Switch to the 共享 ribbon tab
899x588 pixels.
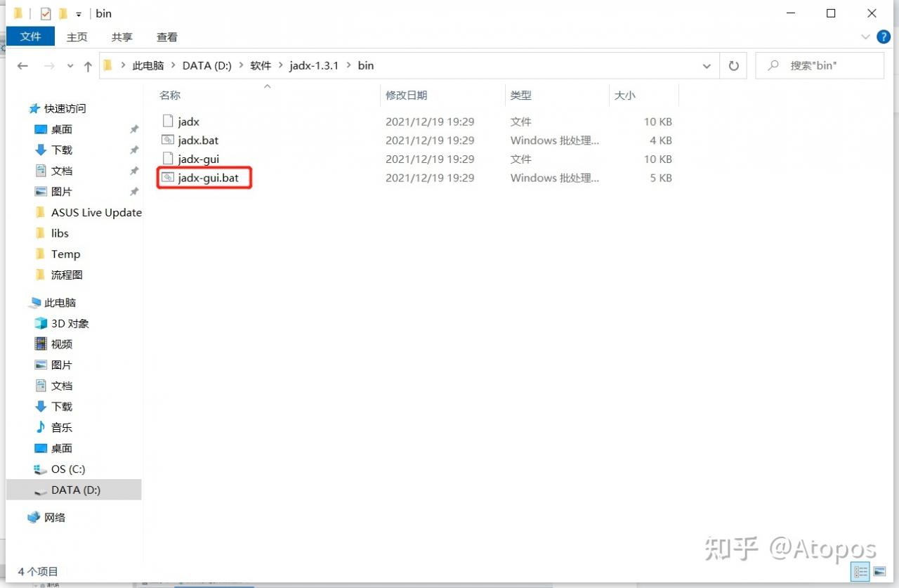click(x=122, y=37)
